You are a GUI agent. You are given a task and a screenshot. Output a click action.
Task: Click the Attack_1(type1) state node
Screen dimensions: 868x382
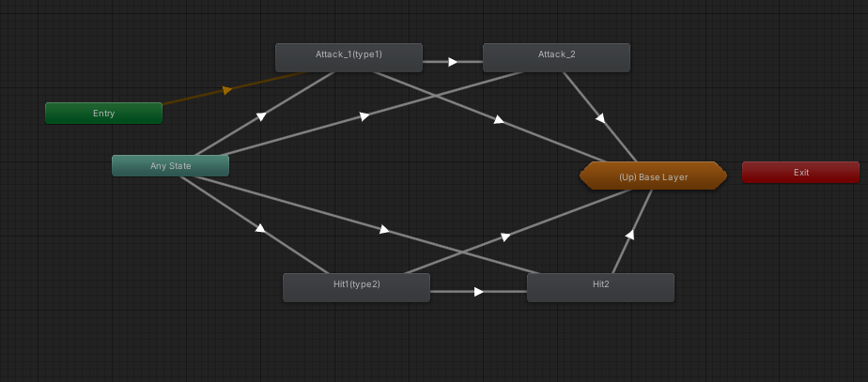(349, 55)
